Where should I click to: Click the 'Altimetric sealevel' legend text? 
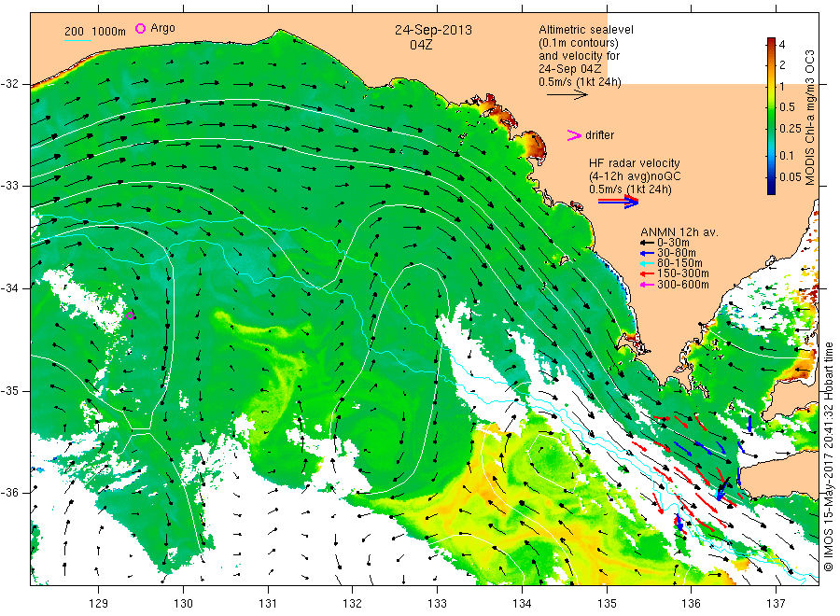(586, 30)
